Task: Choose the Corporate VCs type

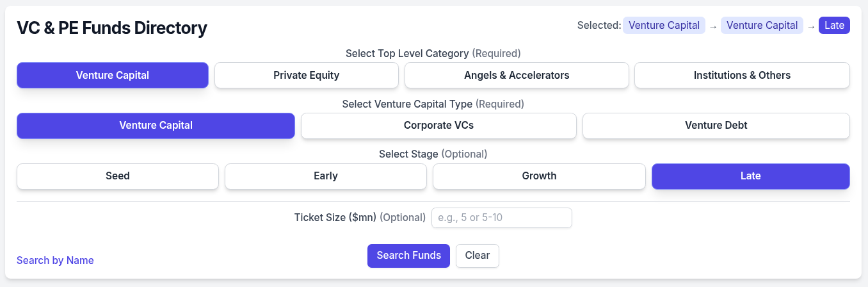Action: (438, 126)
